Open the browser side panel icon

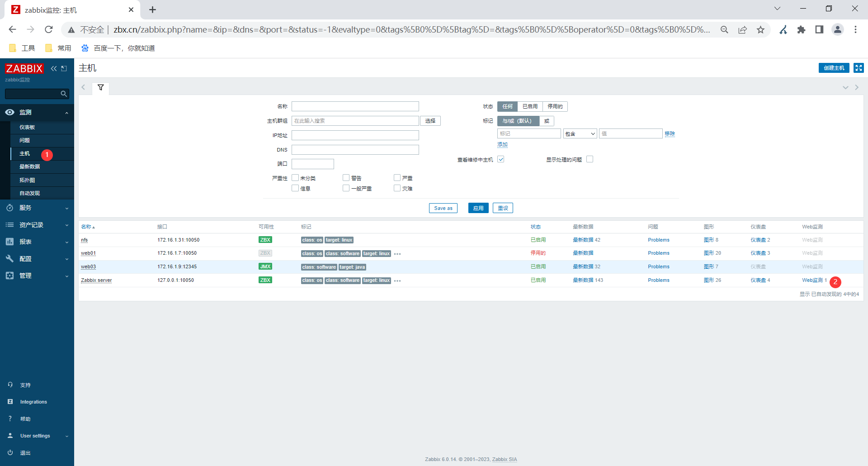point(819,29)
